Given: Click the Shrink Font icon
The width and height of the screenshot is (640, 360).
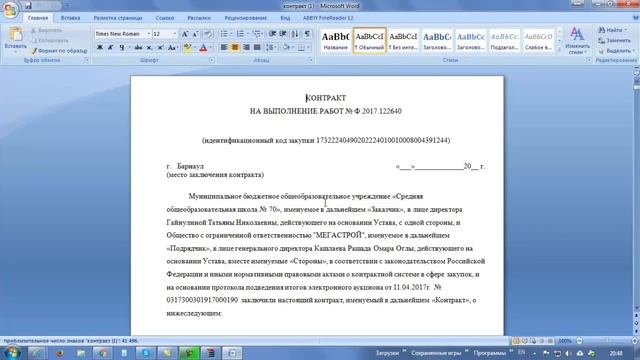Looking at the screenshot, I should pyautogui.click(x=196, y=34).
